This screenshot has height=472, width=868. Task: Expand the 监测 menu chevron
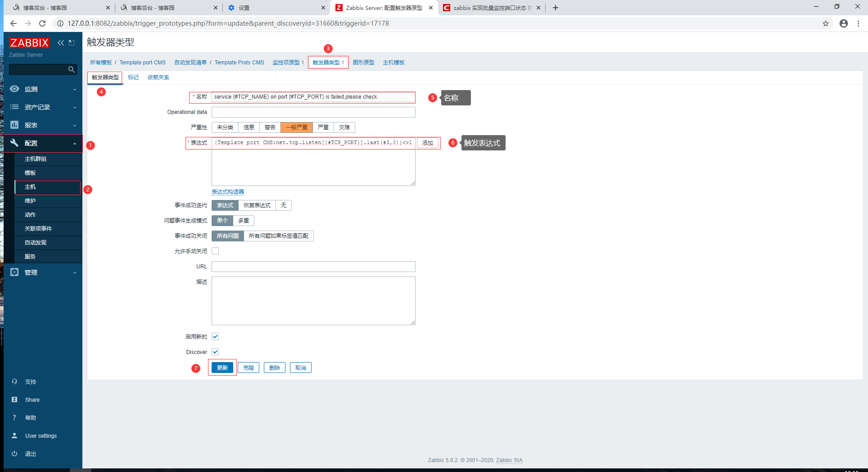click(75, 90)
